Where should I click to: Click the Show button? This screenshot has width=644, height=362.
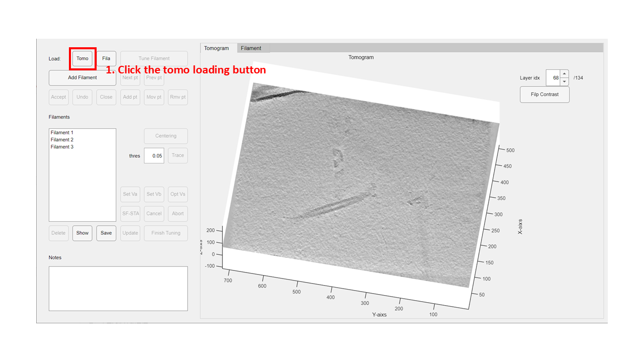click(83, 233)
